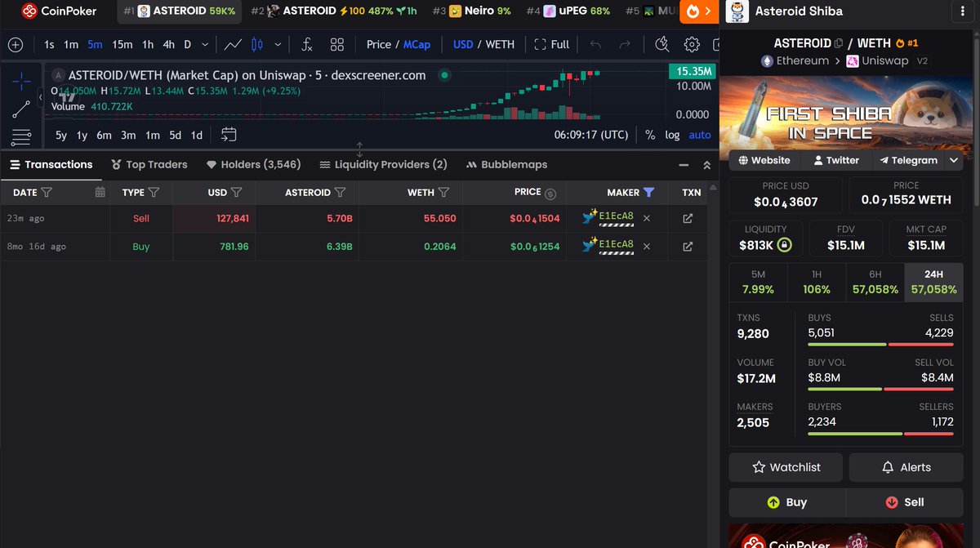Select the trend line drawing tool
The height and width of the screenshot is (548, 980).
pyautogui.click(x=21, y=108)
